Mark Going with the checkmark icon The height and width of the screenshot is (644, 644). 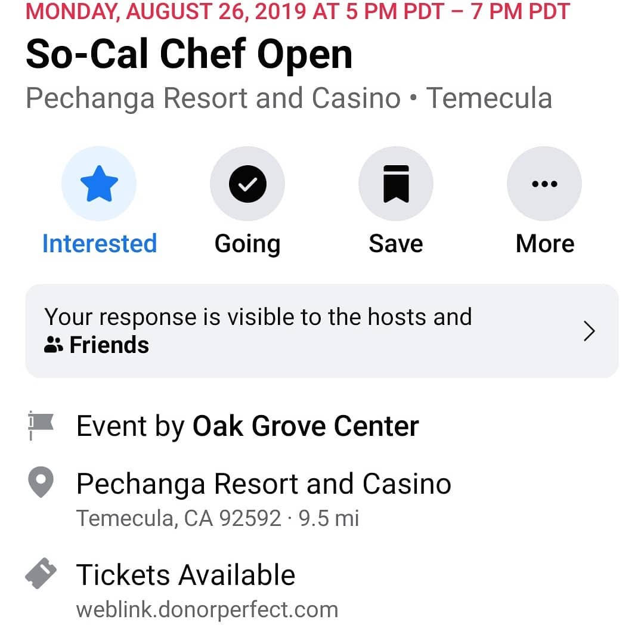(247, 184)
